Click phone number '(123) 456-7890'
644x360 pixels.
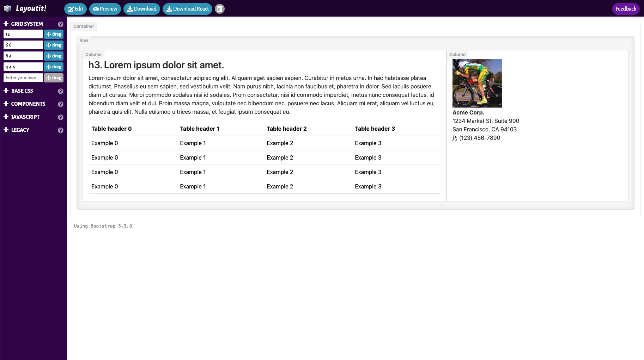tap(480, 138)
